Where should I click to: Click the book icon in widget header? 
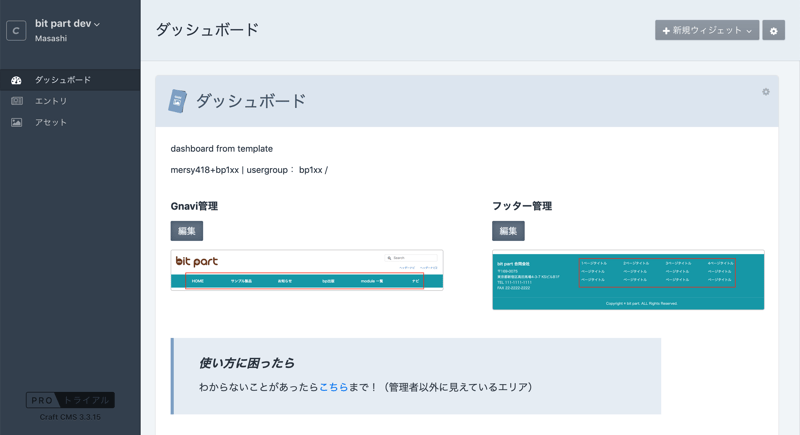tap(177, 101)
